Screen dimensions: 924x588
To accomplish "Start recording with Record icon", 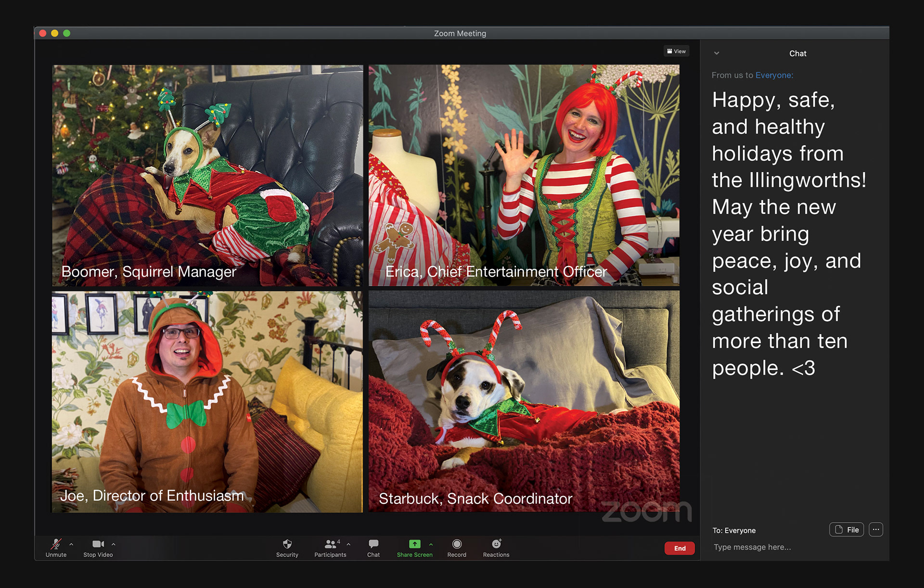I will point(457,544).
